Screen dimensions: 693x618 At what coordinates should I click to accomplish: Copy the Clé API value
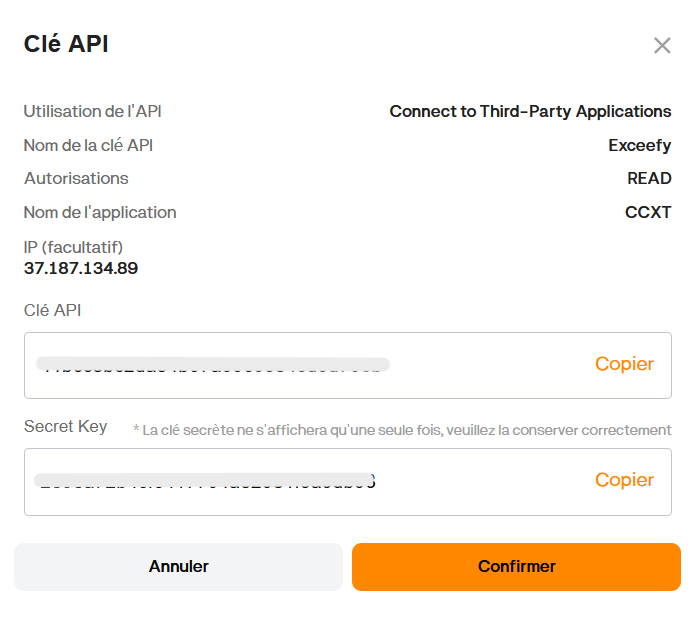(x=624, y=364)
